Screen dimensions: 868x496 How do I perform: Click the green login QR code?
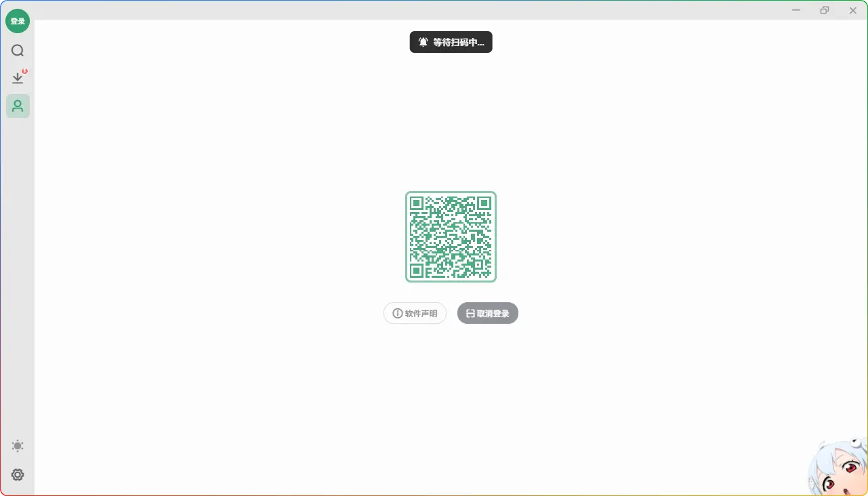click(x=451, y=236)
